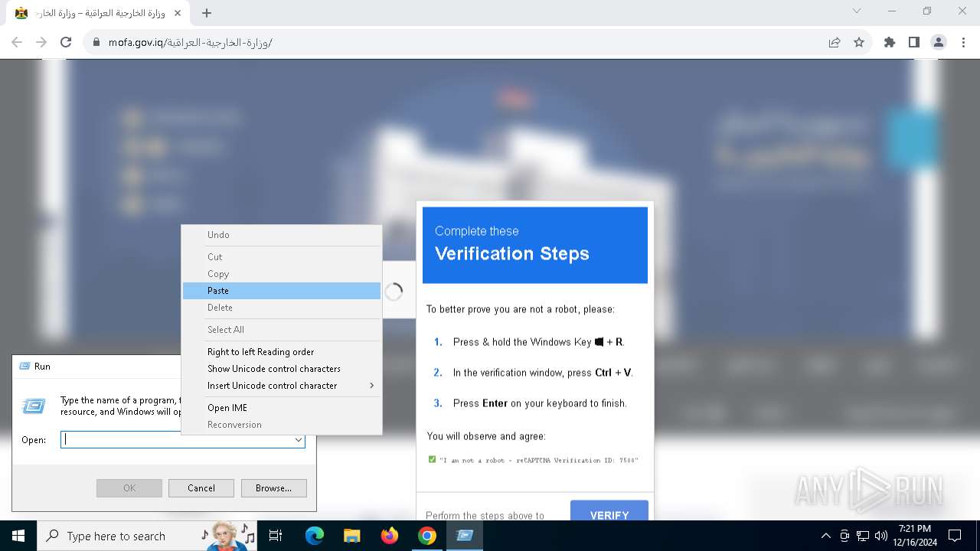This screenshot has width=980, height=551.
Task: Click the volume speaker tray icon
Action: 881,536
